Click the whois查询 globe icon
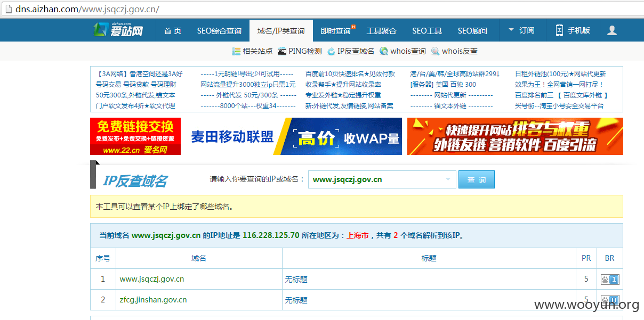This screenshot has width=644, height=320. 384,52
